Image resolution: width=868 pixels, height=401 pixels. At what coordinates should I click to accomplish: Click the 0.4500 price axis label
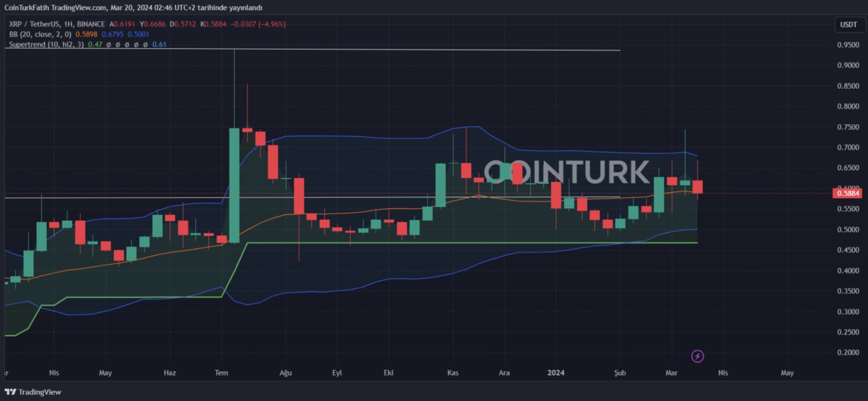[849, 250]
